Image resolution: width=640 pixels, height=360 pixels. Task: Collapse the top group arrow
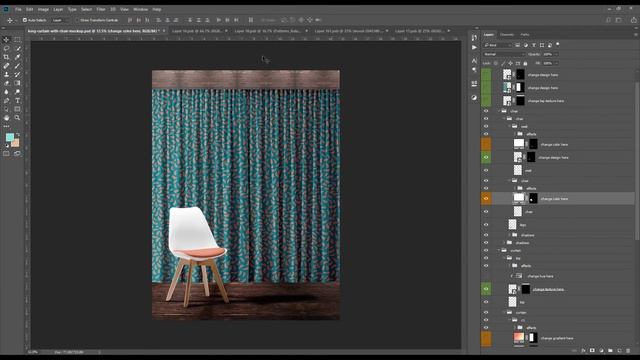point(504,258)
